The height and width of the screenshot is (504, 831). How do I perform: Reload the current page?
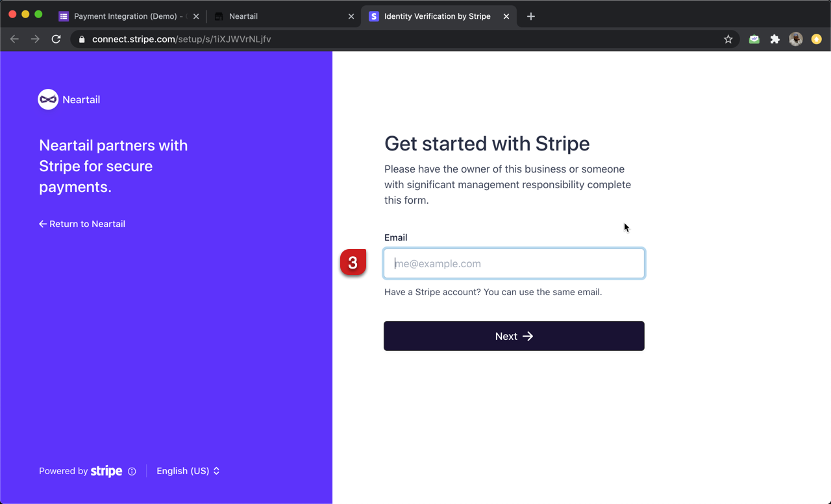(56, 39)
